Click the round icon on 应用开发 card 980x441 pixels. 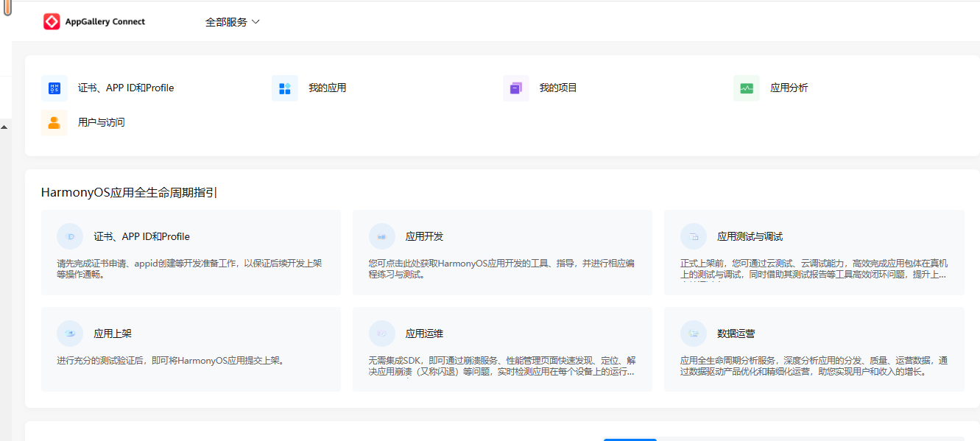click(382, 236)
